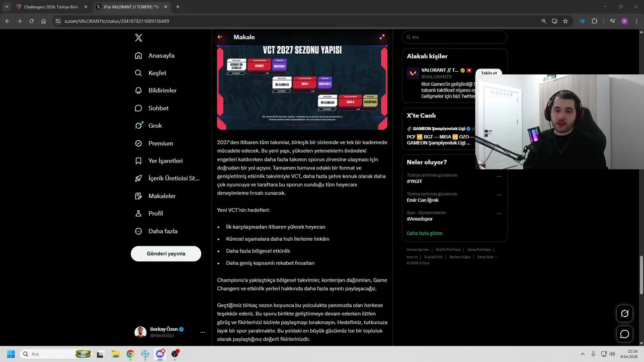
Task: Switch to Challengers 2026 browser tab
Action: (52, 7)
